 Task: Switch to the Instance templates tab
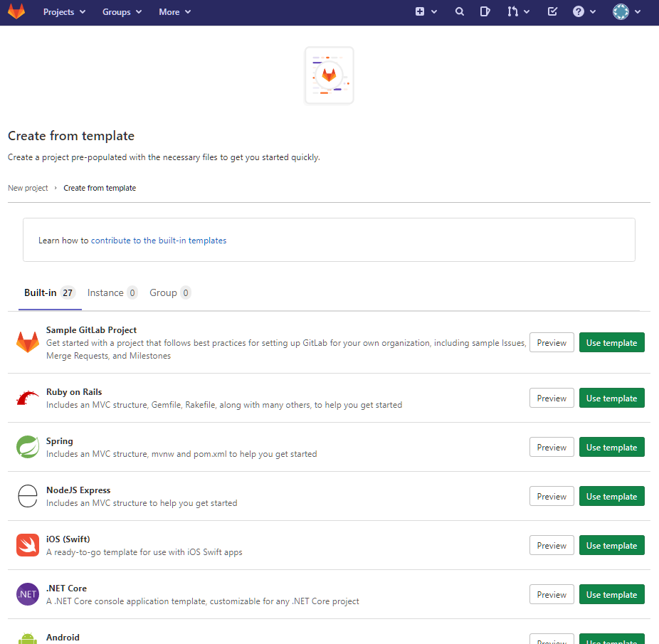(112, 292)
